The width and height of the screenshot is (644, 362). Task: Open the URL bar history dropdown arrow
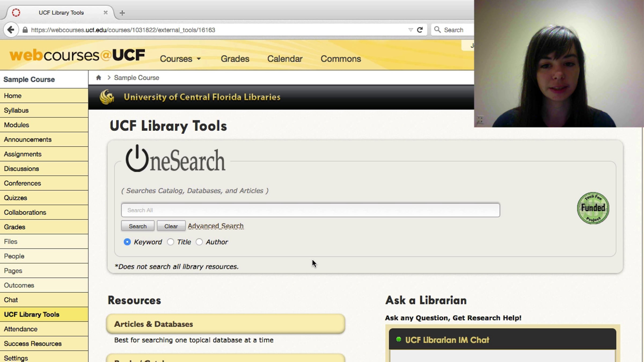coord(410,30)
